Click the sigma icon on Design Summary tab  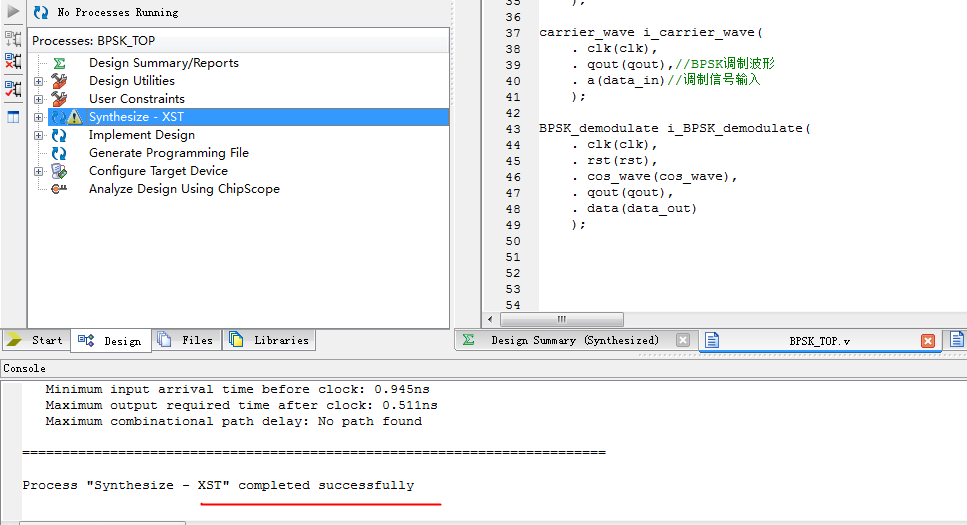(x=469, y=340)
